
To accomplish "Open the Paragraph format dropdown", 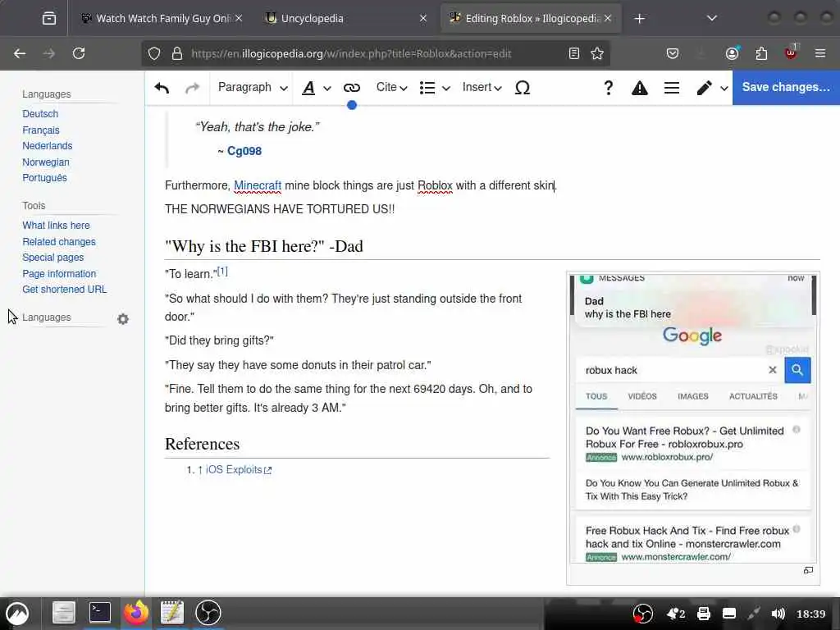I will (x=253, y=87).
